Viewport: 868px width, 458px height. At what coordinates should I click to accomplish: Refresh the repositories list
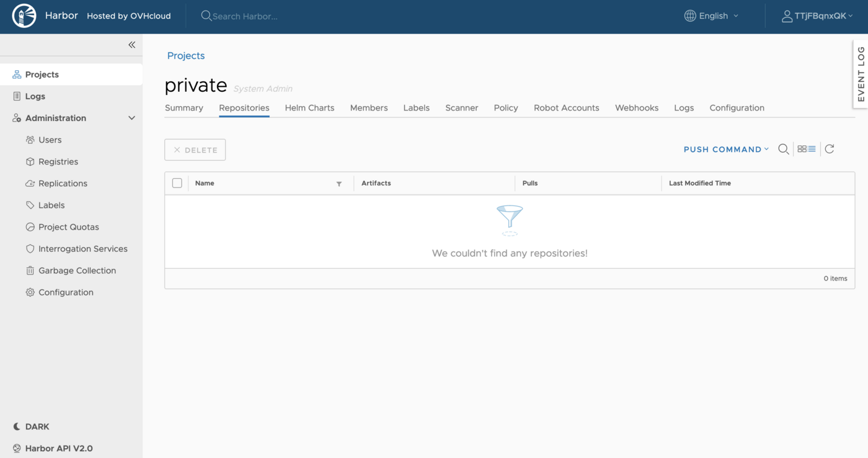coord(830,149)
